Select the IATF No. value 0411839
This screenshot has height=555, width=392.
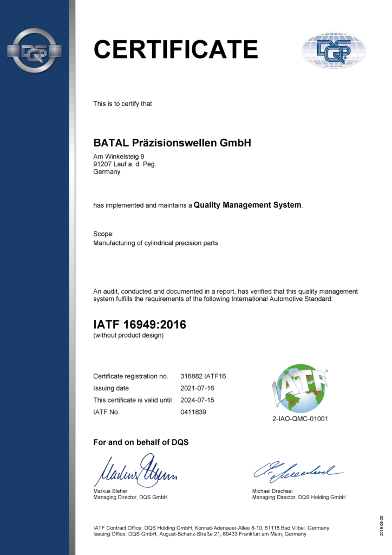193,412
